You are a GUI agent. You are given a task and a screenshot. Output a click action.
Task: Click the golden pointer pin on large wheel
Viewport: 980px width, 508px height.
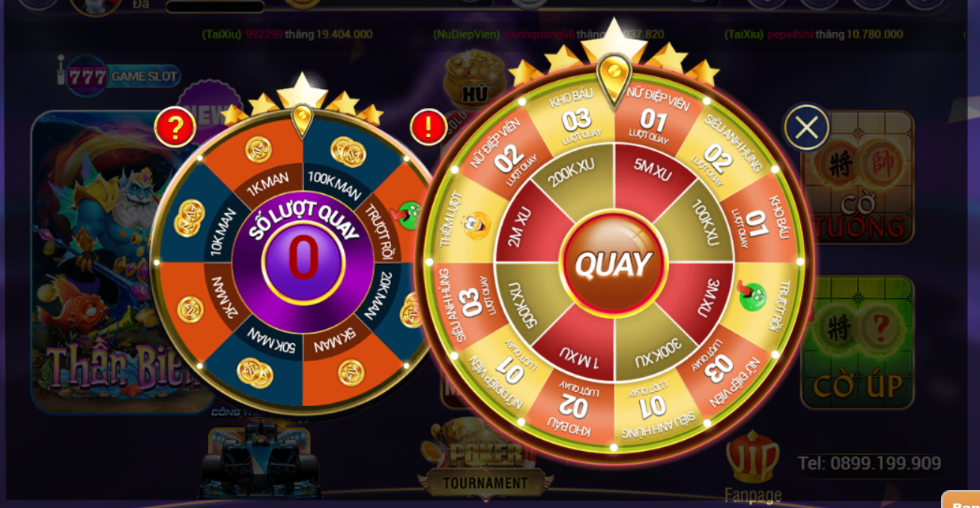tap(614, 79)
